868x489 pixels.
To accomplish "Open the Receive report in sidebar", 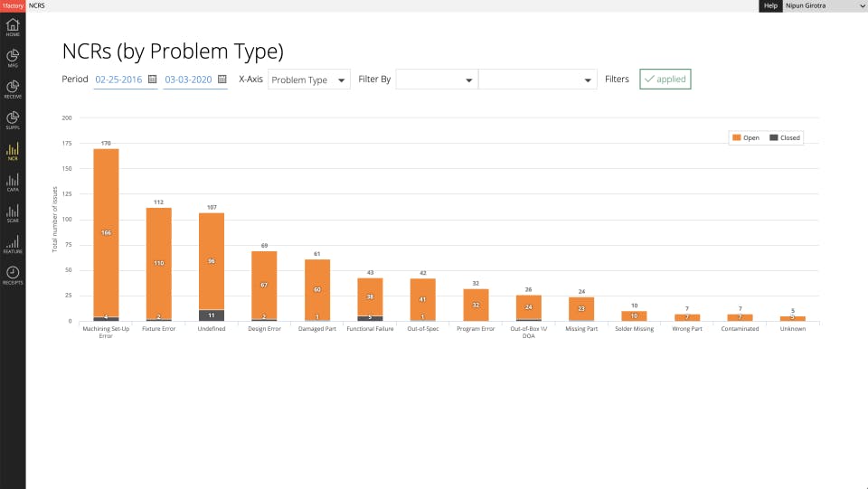I will pos(13,89).
